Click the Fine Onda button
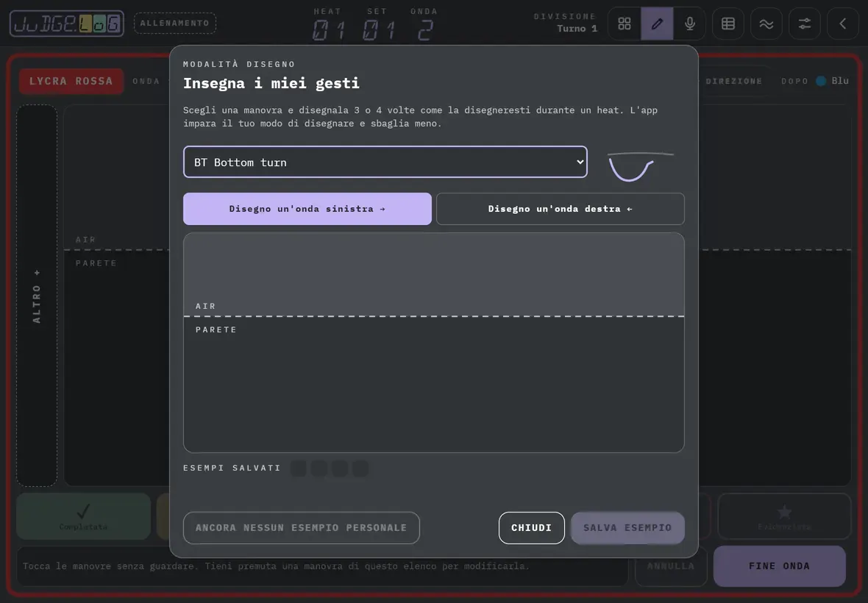868x603 pixels. (779, 566)
